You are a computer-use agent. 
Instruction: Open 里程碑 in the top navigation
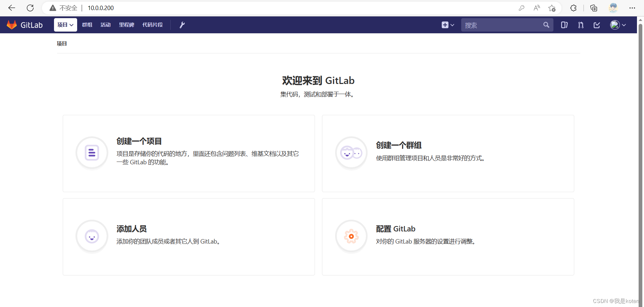pyautogui.click(x=126, y=25)
